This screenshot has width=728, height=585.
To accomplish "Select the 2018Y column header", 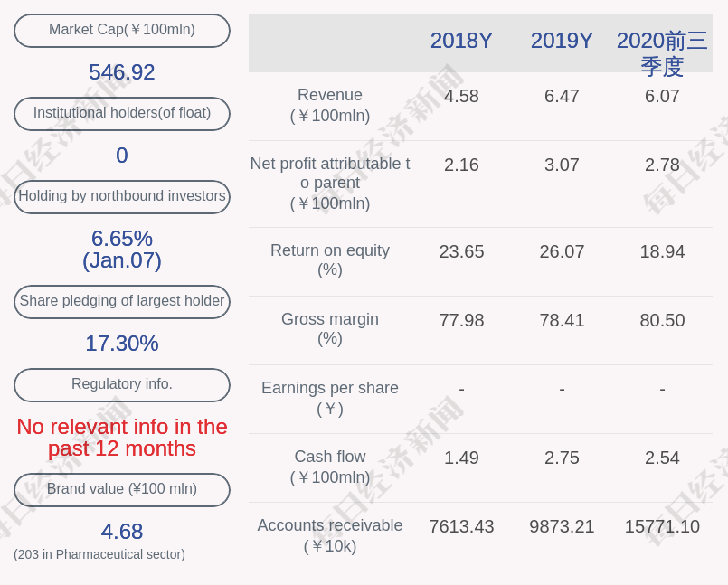I will coord(461,41).
